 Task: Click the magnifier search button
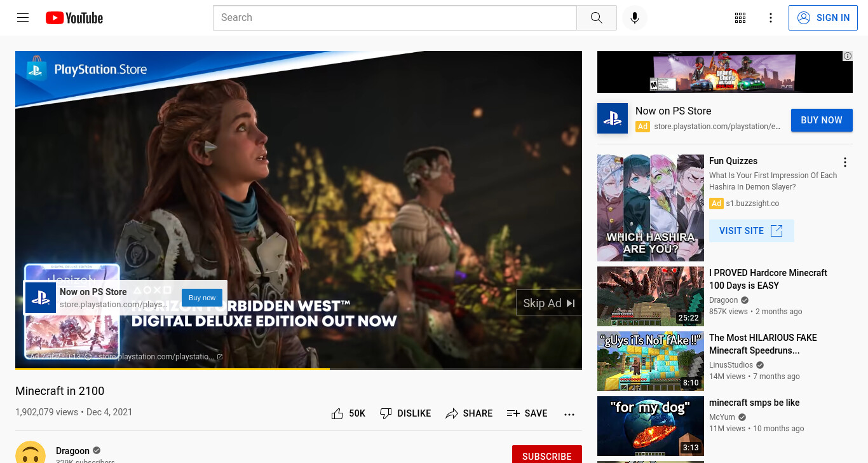596,18
